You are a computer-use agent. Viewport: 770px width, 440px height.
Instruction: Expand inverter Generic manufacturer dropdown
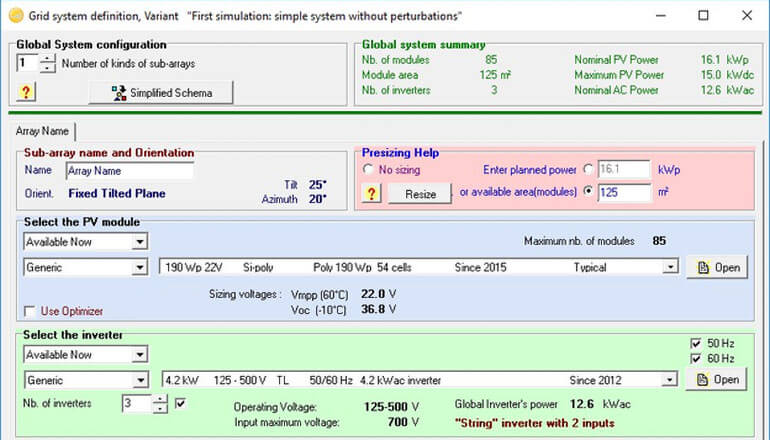coord(140,380)
